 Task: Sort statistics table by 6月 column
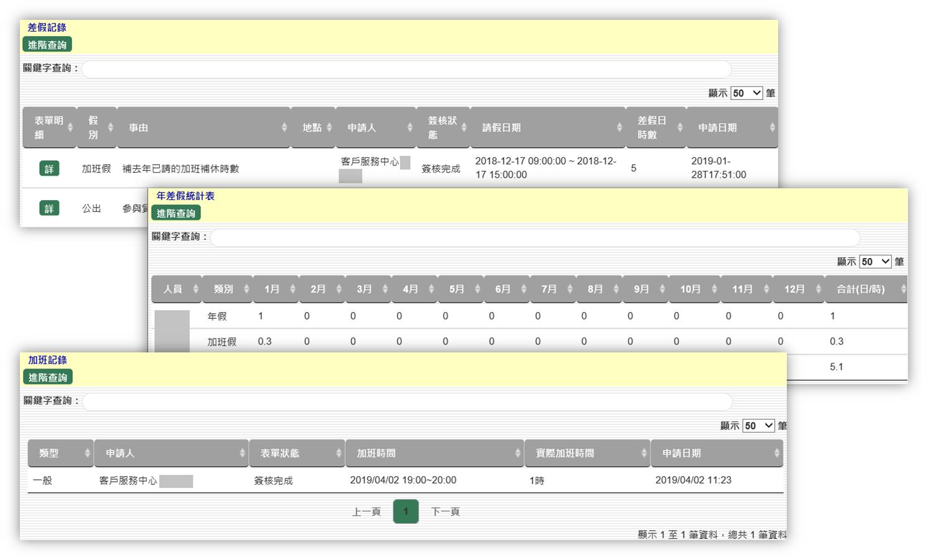click(507, 289)
